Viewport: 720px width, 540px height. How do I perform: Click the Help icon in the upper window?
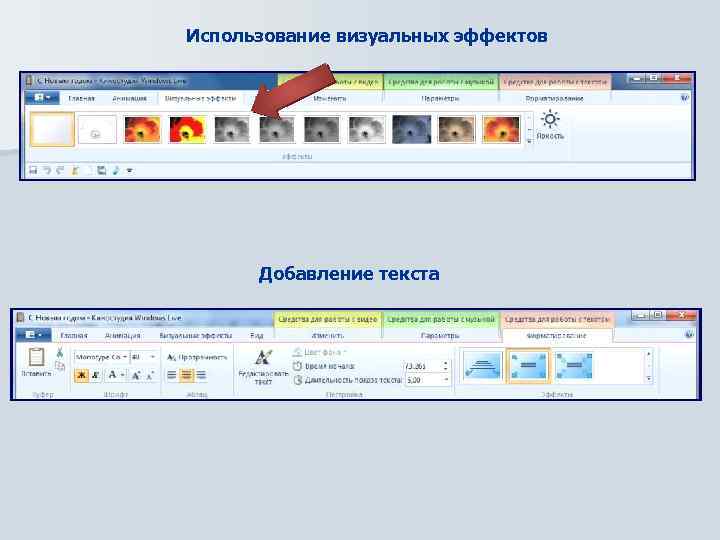click(x=685, y=98)
